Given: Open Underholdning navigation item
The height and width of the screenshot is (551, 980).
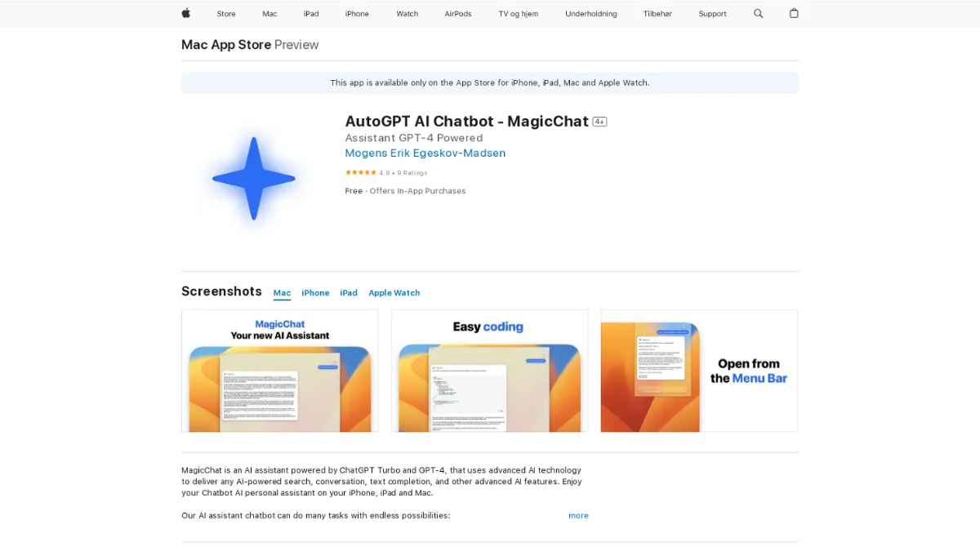Looking at the screenshot, I should point(591,14).
